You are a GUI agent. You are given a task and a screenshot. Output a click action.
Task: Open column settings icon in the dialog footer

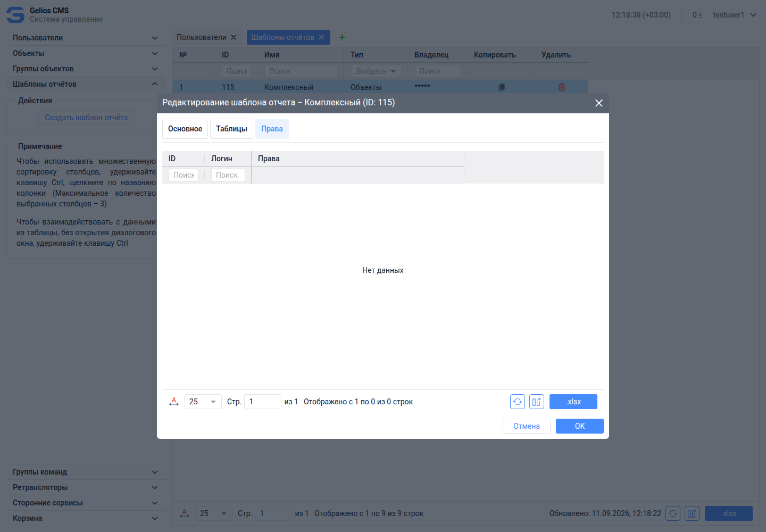537,402
